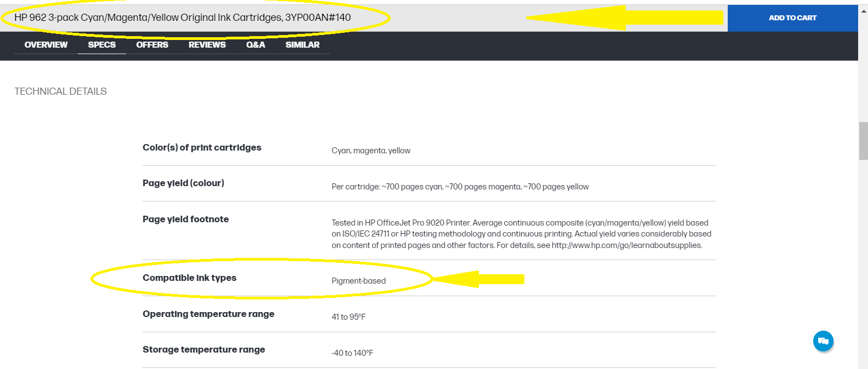Select the Color(s) of print cartridges label
The image size is (868, 369).
tap(202, 148)
